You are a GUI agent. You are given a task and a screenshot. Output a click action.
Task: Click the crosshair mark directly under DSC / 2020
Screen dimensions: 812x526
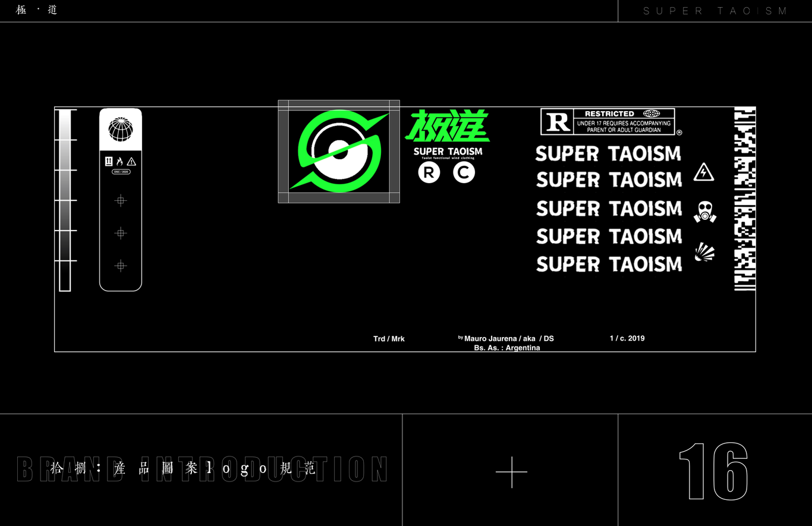pyautogui.click(x=121, y=201)
